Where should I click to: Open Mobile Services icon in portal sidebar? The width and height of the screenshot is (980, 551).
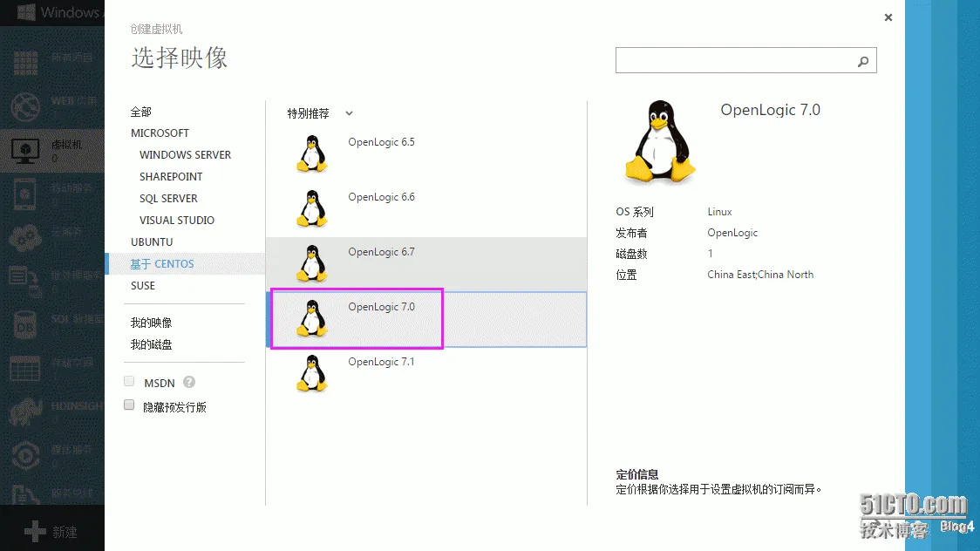pyautogui.click(x=25, y=194)
